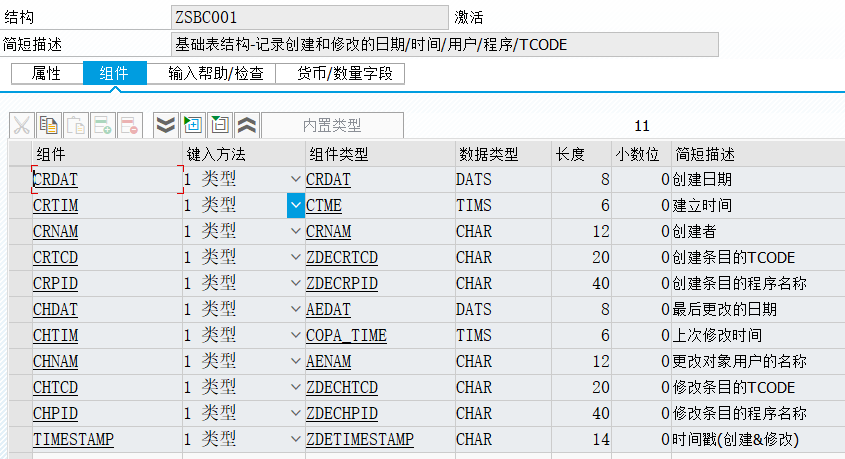The image size is (845, 459).
Task: Open the ZDETIMESTAMP component type link
Action: tap(360, 439)
